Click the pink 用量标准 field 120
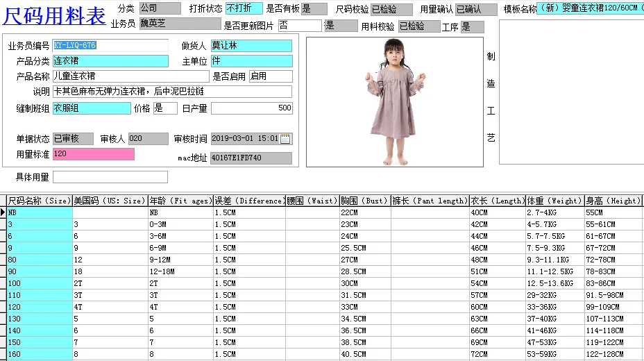This screenshot has width=644, height=361. click(x=94, y=154)
